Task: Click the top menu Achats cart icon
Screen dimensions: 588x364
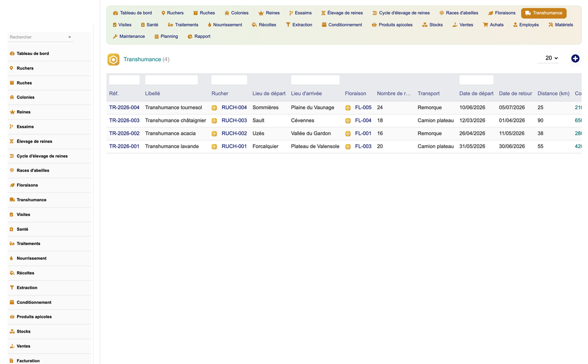Action: (x=486, y=24)
